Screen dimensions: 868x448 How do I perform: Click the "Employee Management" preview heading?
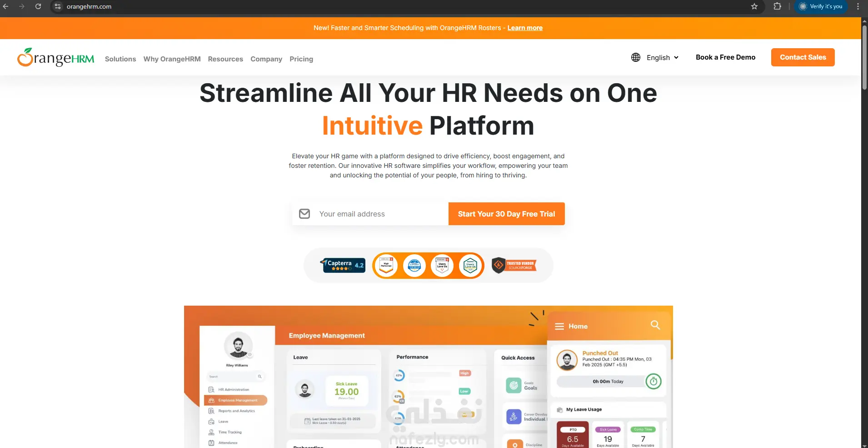[327, 336]
